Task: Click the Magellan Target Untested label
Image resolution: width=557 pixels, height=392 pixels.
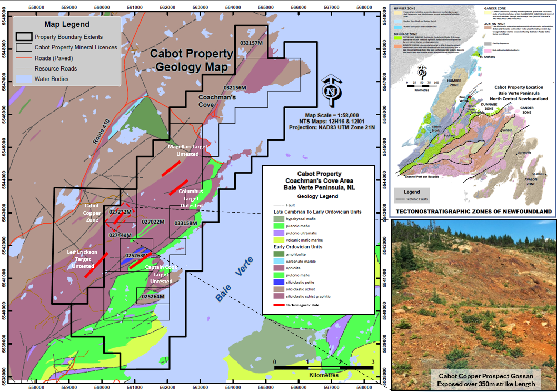Action: pos(183,150)
